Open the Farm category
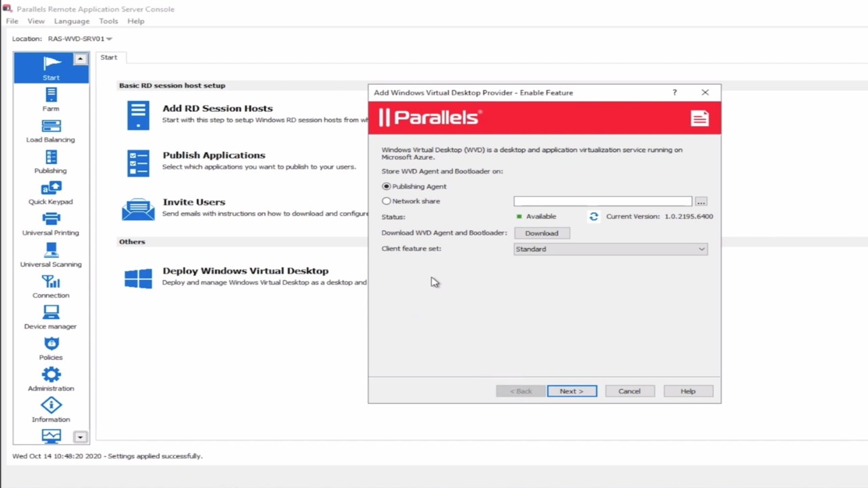Image resolution: width=868 pixels, height=488 pixels. [x=51, y=100]
